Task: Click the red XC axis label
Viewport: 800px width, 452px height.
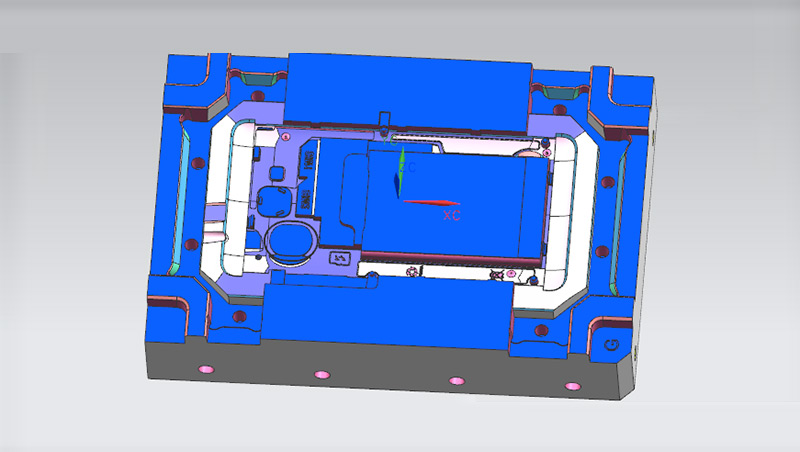Action: 451,216
